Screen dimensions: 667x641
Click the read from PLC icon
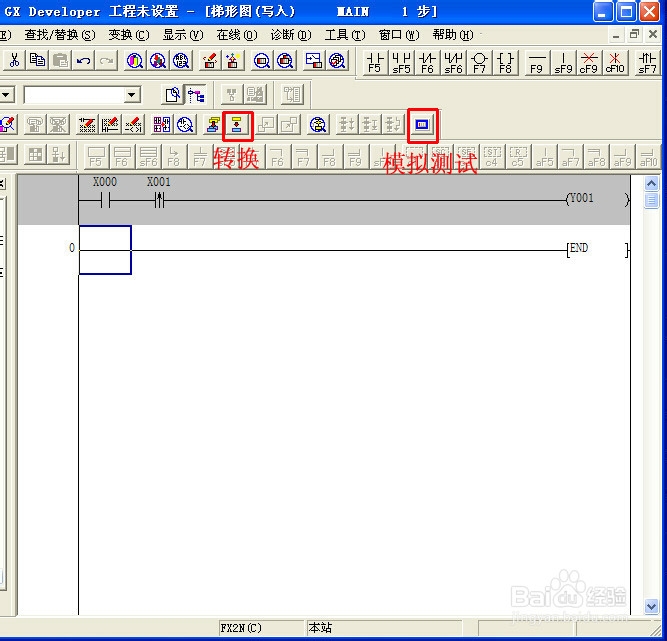click(x=233, y=60)
